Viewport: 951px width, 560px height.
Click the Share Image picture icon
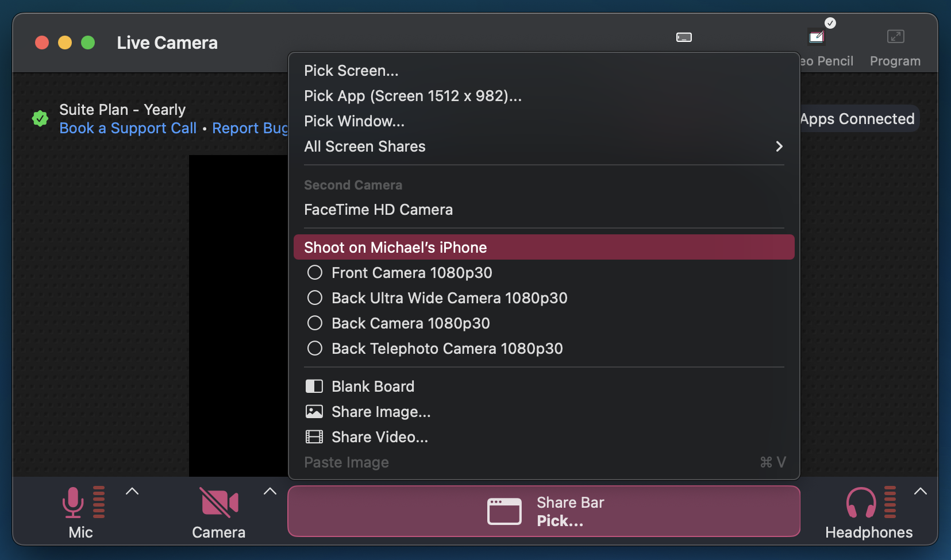click(x=314, y=411)
